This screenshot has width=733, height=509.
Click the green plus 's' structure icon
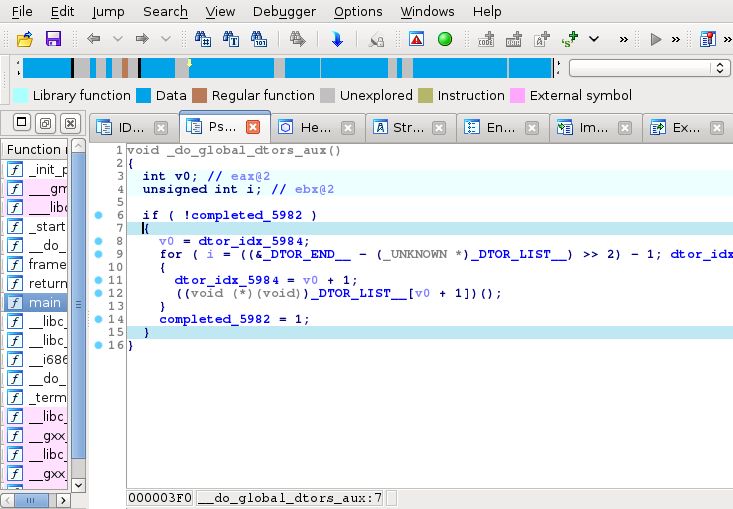(x=570, y=39)
